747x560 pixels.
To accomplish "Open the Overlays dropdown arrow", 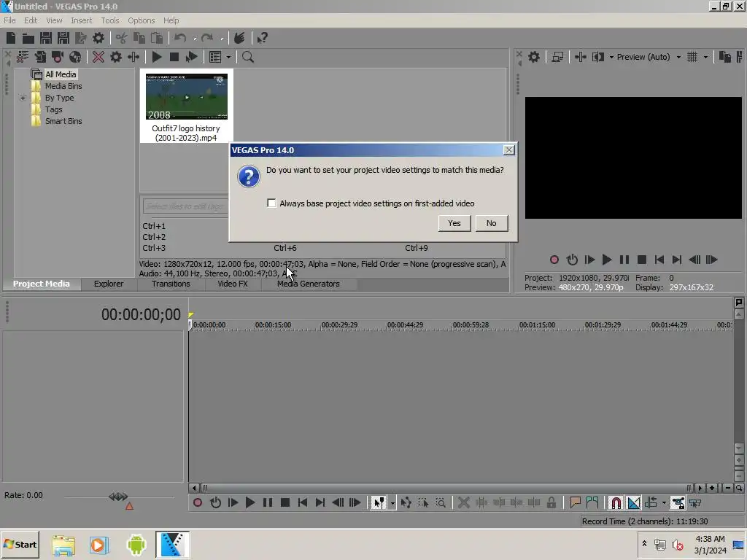I will click(x=705, y=57).
